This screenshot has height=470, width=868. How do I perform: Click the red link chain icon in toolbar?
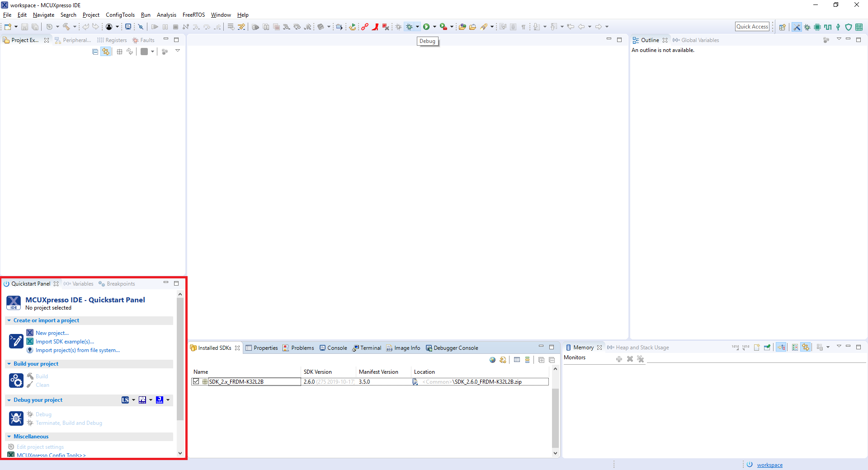[x=364, y=27]
